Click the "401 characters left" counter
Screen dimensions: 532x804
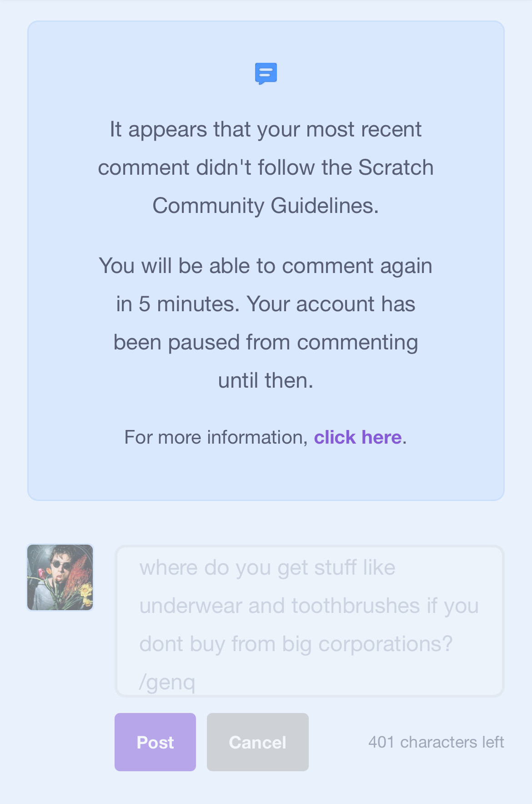(436, 742)
